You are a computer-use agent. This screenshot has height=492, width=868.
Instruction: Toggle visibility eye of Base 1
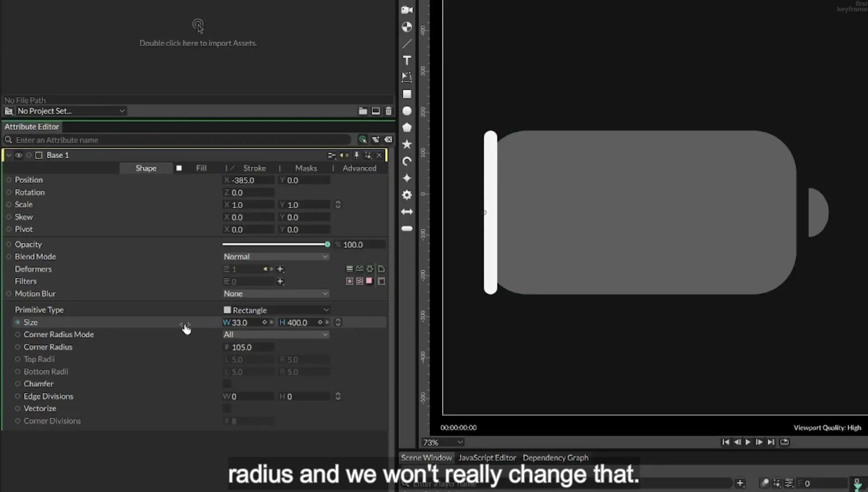click(19, 155)
